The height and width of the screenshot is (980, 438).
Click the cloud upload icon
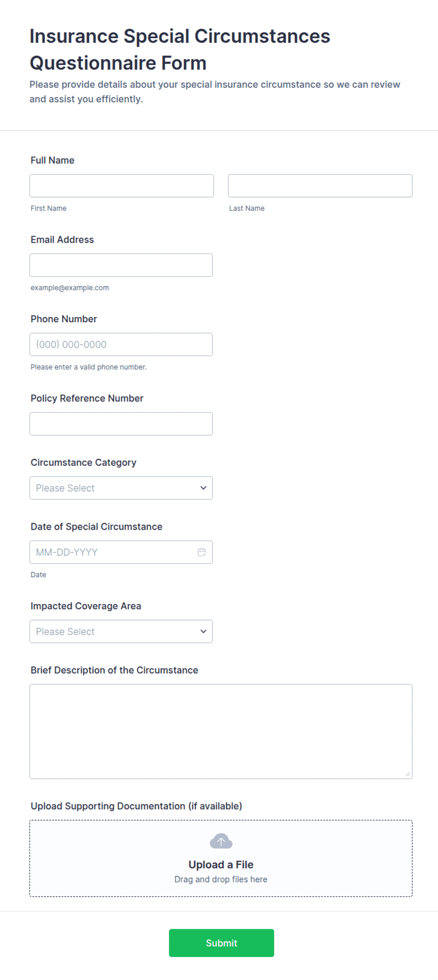221,841
